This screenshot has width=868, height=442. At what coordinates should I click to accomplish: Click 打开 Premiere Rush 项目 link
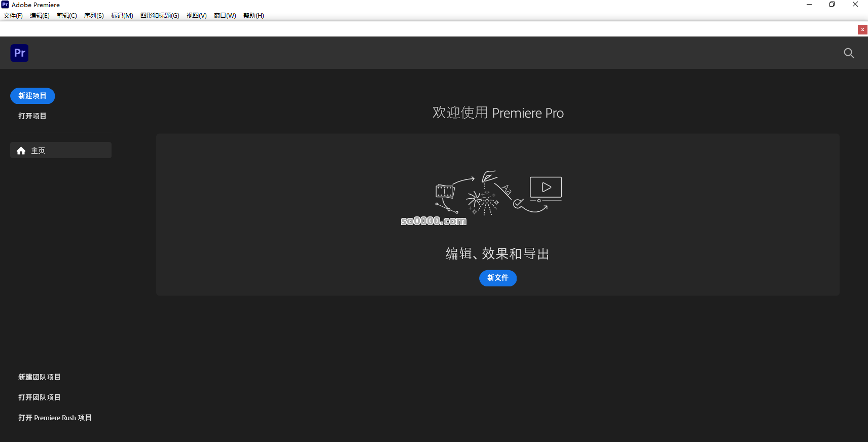pyautogui.click(x=55, y=418)
